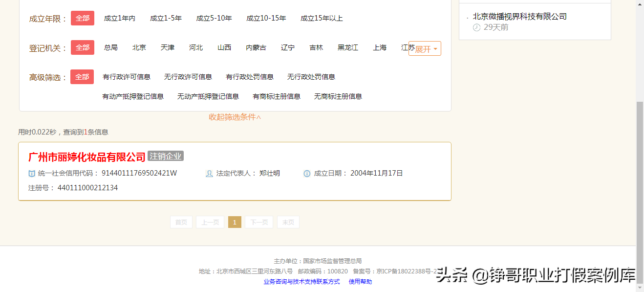Select 全部 in the 高级筛选 filter
Viewport: 644px width, 292px height.
click(82, 77)
